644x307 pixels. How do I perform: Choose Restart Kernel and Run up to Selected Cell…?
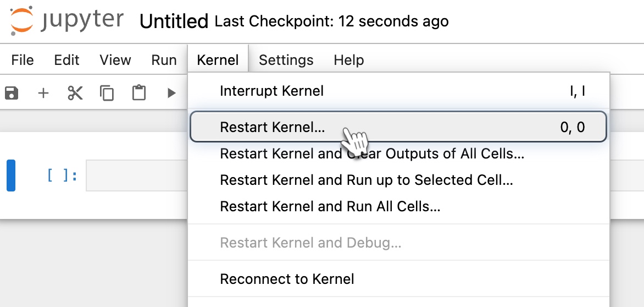[398, 179]
